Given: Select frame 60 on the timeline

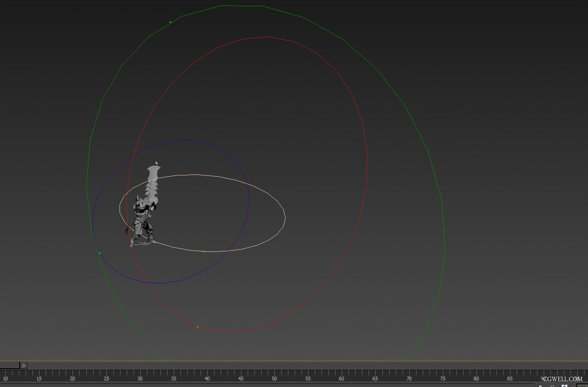Looking at the screenshot, I should 342,378.
